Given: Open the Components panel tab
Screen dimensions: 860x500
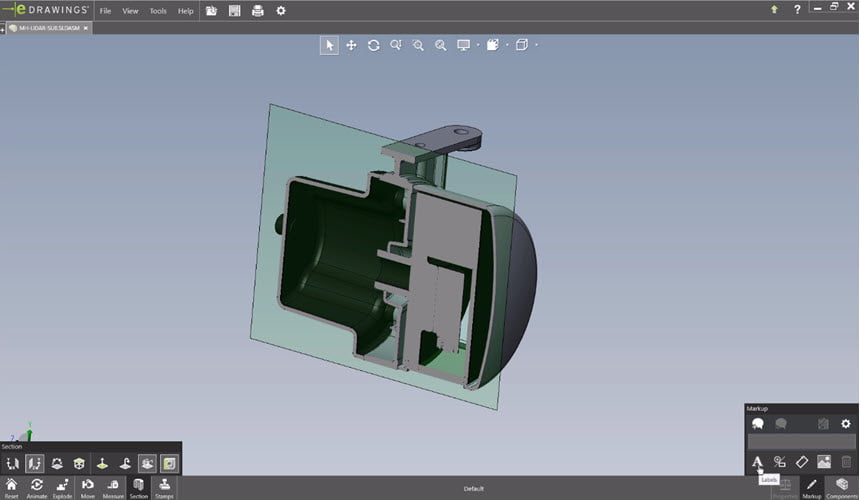Looking at the screenshot, I should tap(841, 488).
